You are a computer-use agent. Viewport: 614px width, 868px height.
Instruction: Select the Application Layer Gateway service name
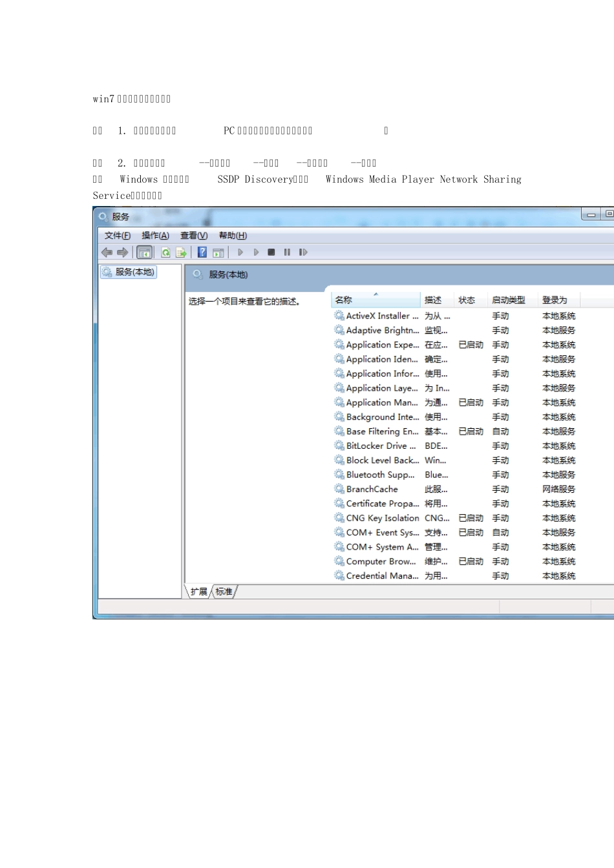pyautogui.click(x=382, y=388)
